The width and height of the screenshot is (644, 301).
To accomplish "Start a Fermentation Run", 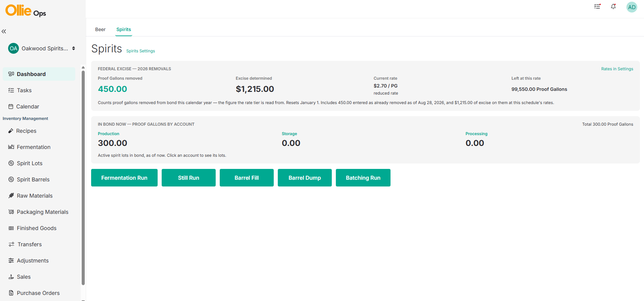I will pos(124,178).
